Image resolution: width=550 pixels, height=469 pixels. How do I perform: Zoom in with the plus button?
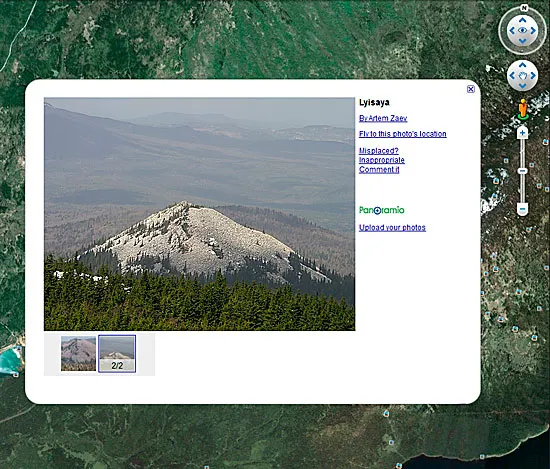[522, 133]
